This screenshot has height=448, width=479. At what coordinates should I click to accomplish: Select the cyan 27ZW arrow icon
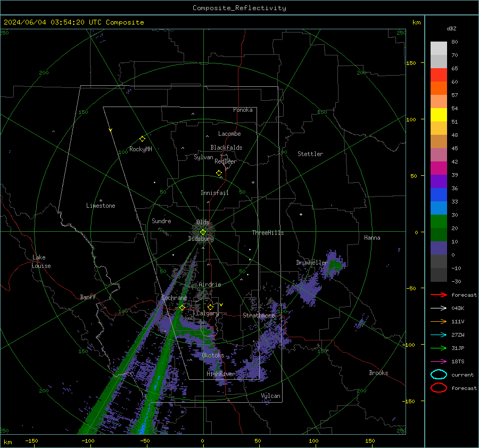click(439, 335)
